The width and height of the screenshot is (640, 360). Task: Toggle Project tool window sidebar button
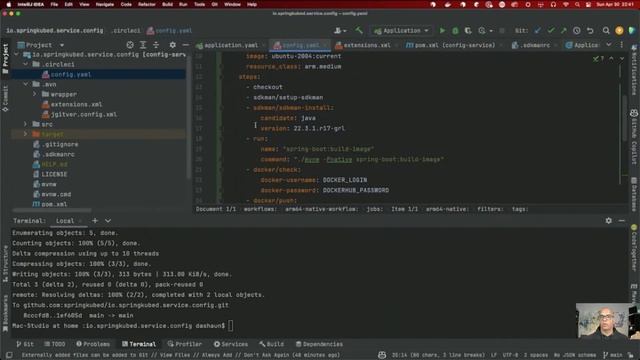[5, 58]
